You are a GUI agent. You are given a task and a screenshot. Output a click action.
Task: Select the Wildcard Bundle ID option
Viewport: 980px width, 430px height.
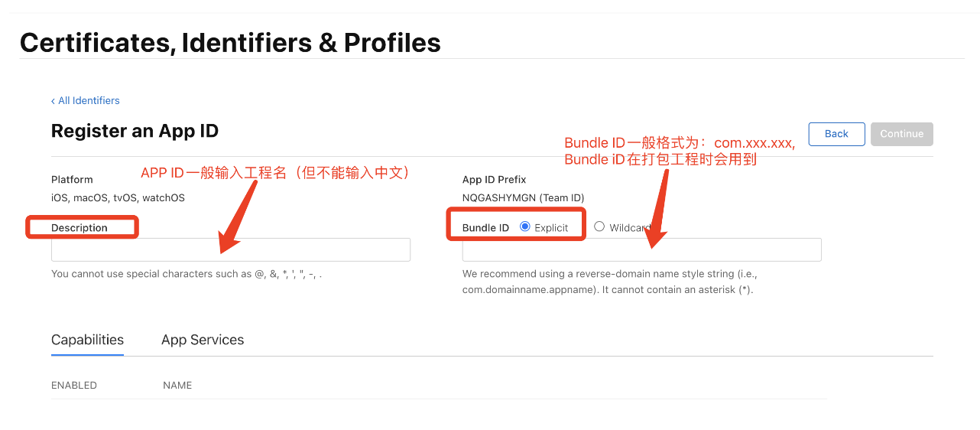pos(599,226)
